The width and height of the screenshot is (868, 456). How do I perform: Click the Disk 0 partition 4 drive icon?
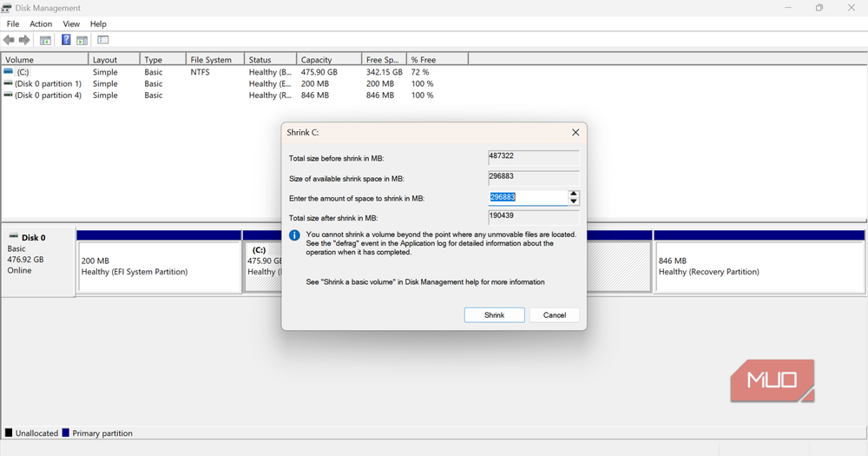pyautogui.click(x=8, y=95)
